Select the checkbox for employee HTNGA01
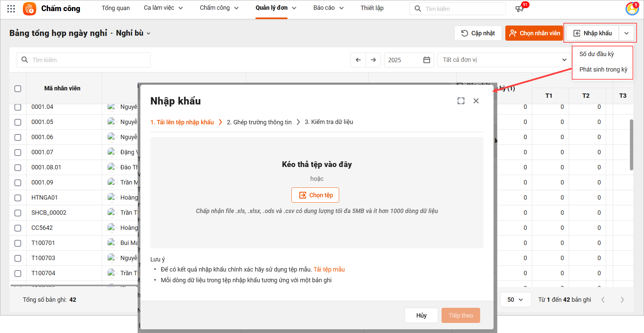The width and height of the screenshot is (644, 333). pyautogui.click(x=18, y=198)
